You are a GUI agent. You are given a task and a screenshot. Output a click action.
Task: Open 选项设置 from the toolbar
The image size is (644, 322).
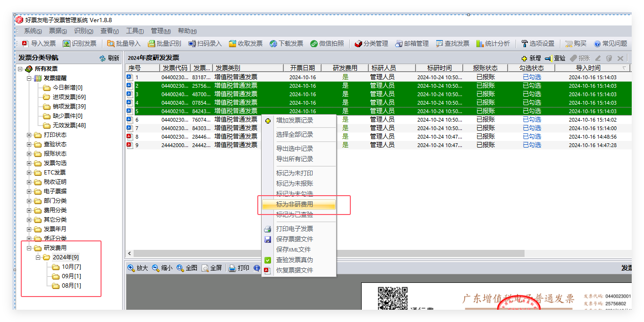click(x=537, y=43)
